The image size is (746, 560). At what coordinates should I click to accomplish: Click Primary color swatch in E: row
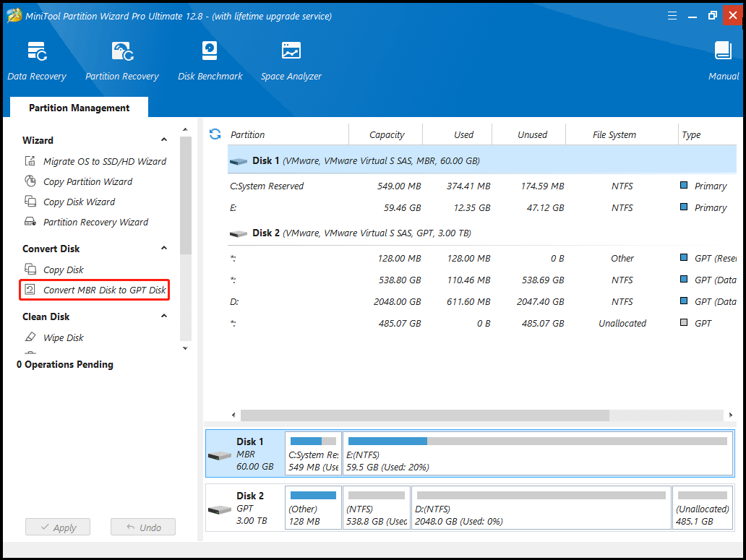click(x=684, y=207)
